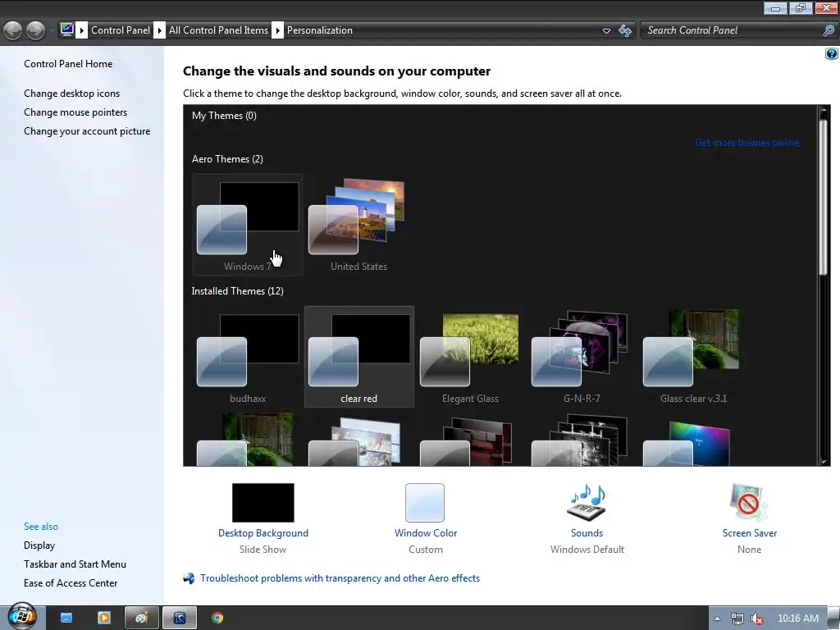Open the address bar history dropdown
Viewport: 840px width, 630px height.
coord(606,30)
